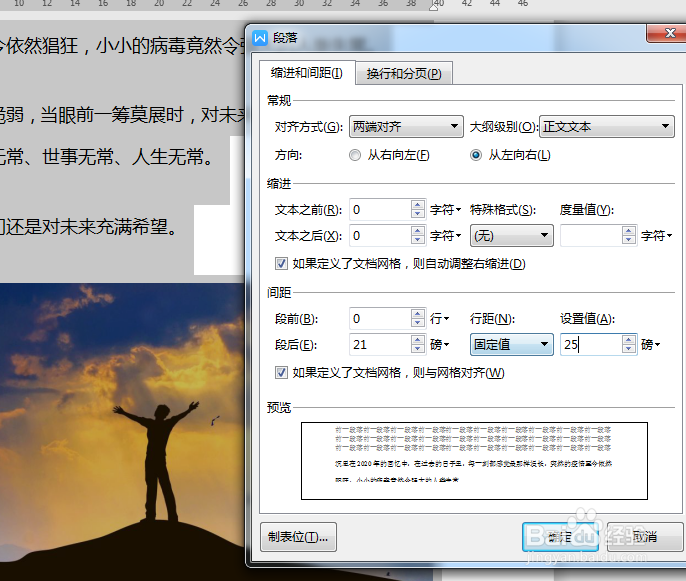
Task: Click the 文本之前 indent input field
Action: pyautogui.click(x=380, y=210)
